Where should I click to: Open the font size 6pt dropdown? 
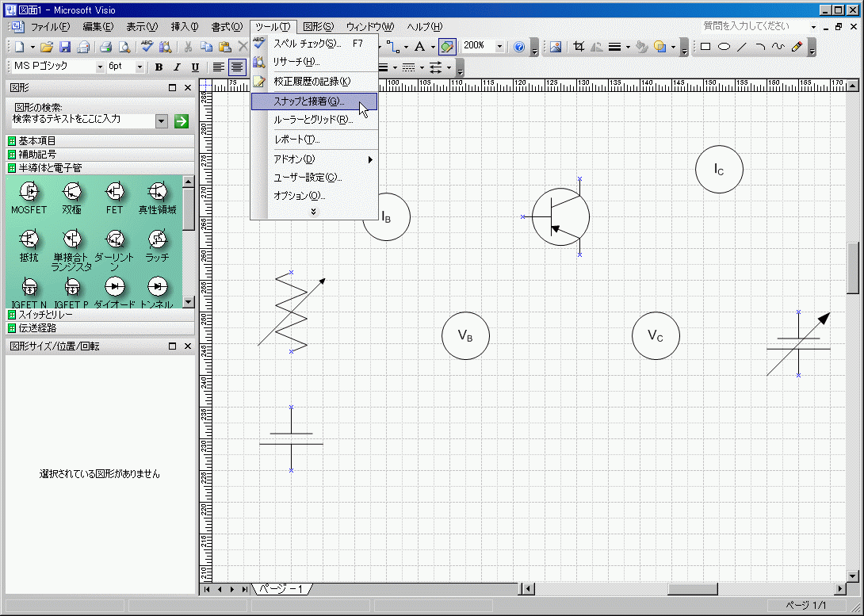tap(140, 67)
